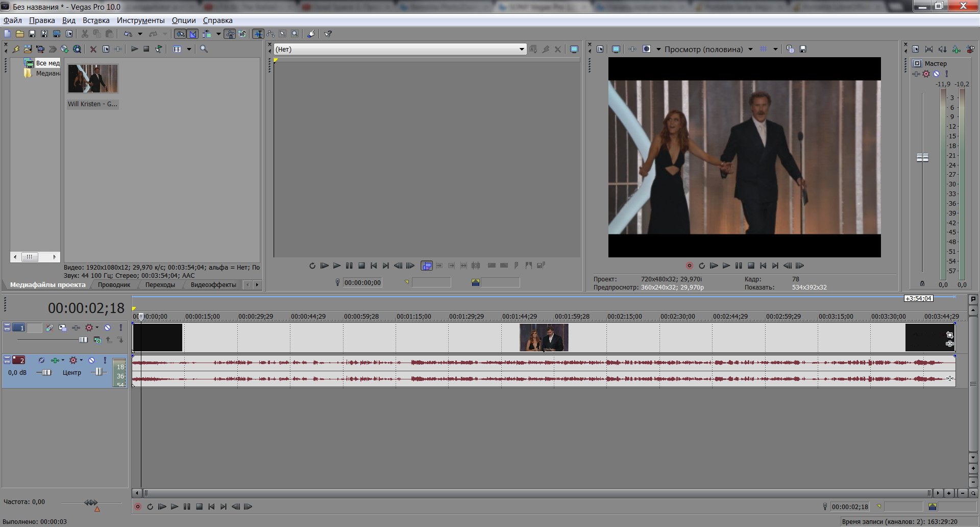The image size is (980, 527).
Task: Switch to the Переходы tab
Action: pos(160,285)
